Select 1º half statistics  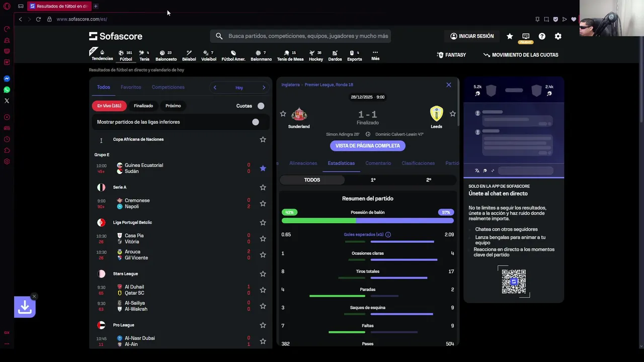tap(373, 180)
